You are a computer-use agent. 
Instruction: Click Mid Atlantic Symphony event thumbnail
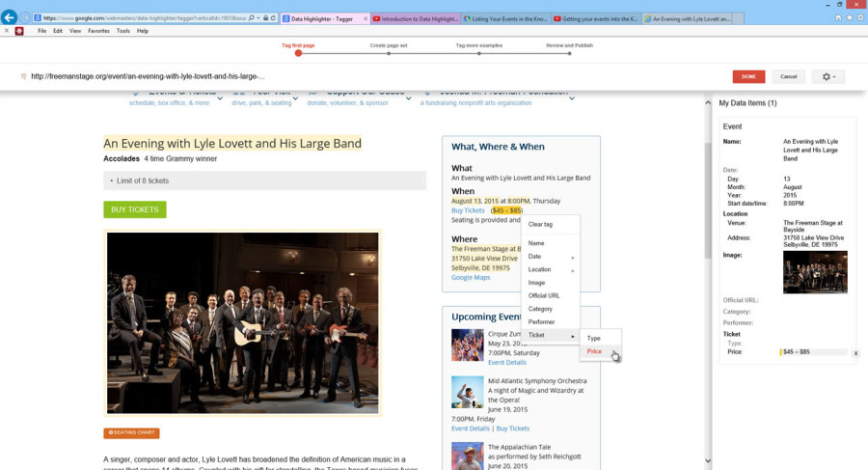(x=467, y=392)
